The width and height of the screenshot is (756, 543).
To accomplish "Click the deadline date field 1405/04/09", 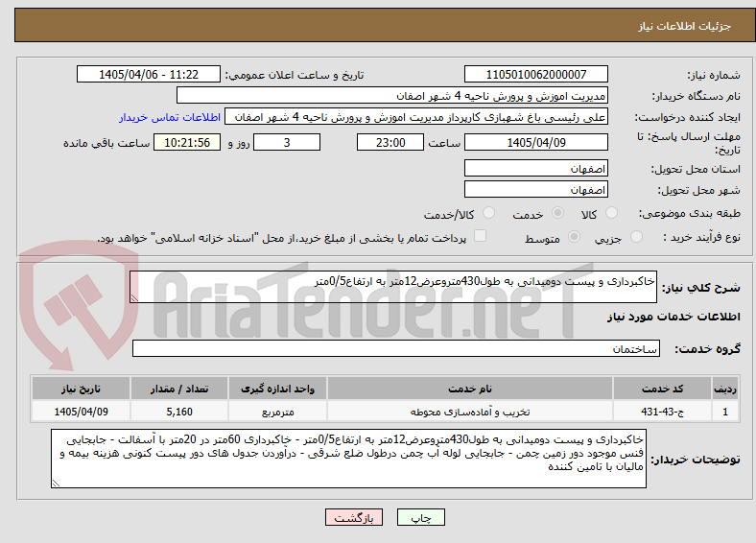I will (x=536, y=142).
